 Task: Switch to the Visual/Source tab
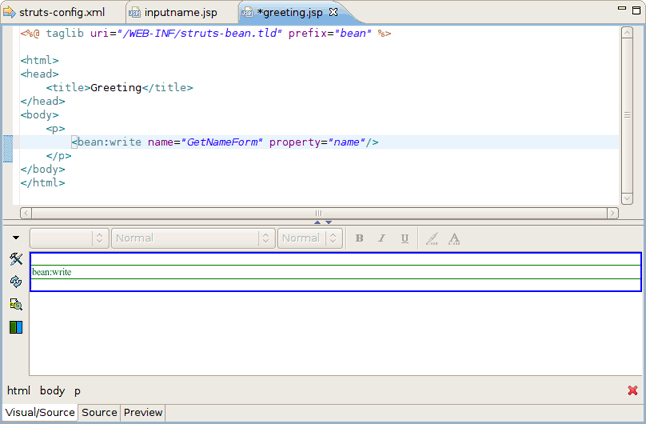tap(40, 412)
